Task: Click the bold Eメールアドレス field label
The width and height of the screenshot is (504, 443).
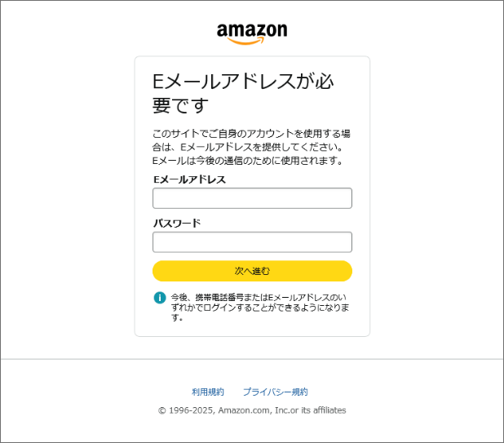Action: [x=189, y=179]
